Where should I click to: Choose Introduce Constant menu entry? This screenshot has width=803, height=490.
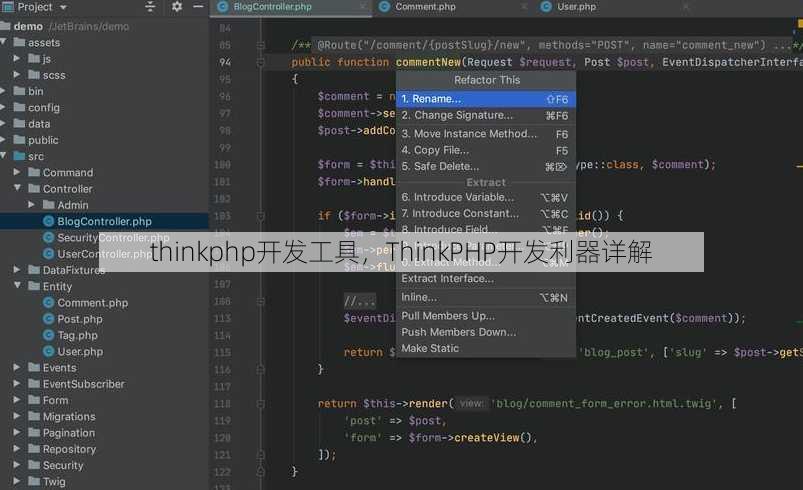(485, 214)
